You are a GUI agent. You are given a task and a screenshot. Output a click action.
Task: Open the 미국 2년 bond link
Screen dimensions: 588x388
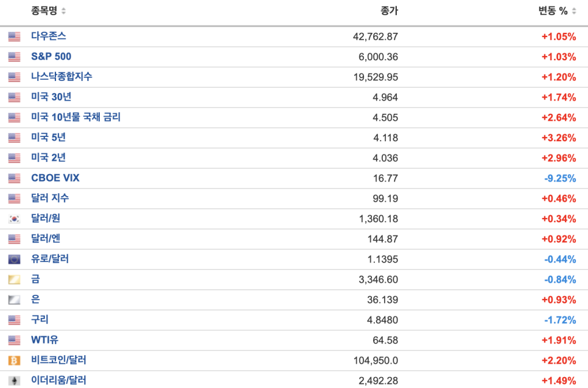(48, 158)
